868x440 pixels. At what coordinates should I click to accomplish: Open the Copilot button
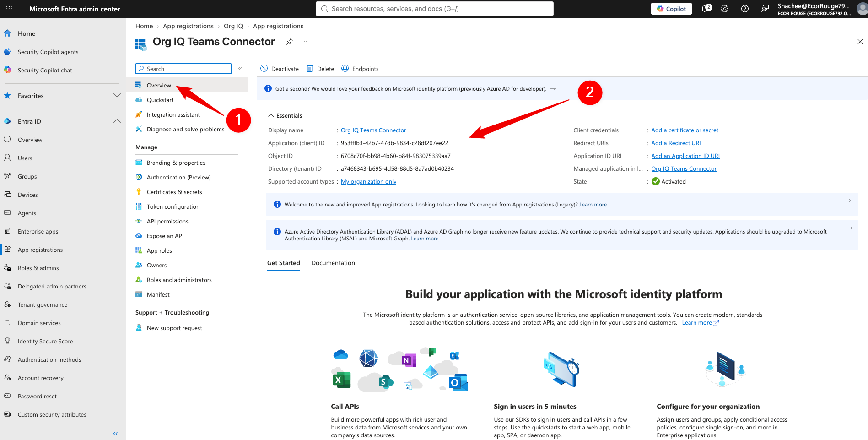[671, 9]
